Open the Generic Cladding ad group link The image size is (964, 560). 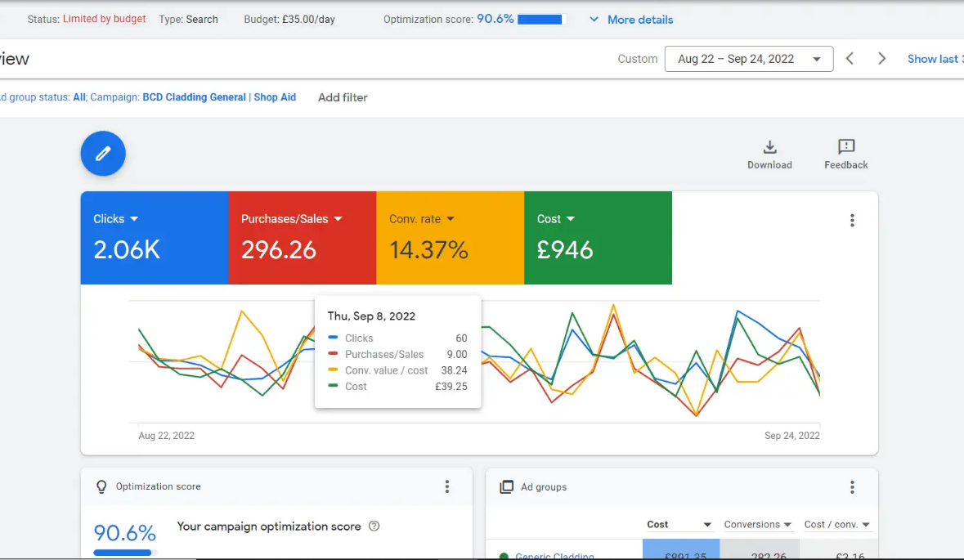point(554,556)
